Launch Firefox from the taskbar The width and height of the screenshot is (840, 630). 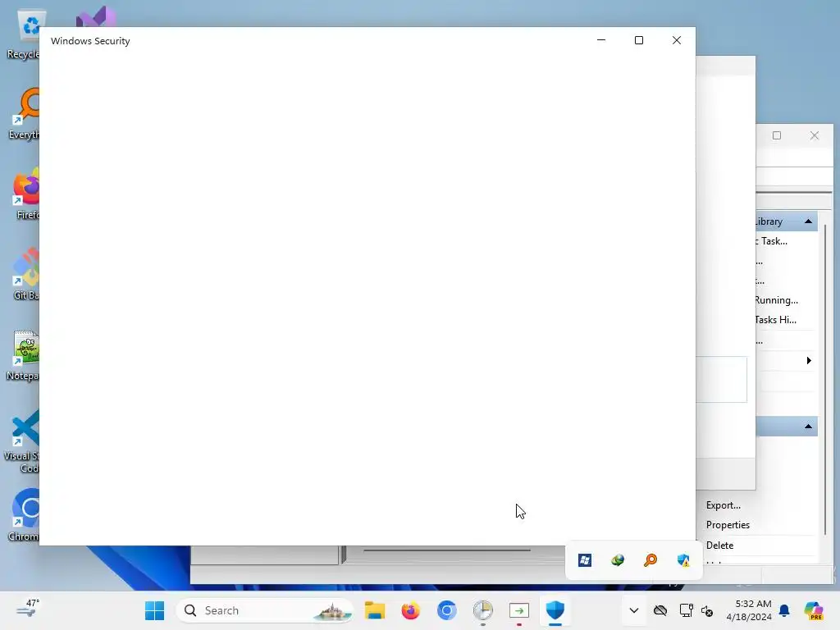(410, 610)
